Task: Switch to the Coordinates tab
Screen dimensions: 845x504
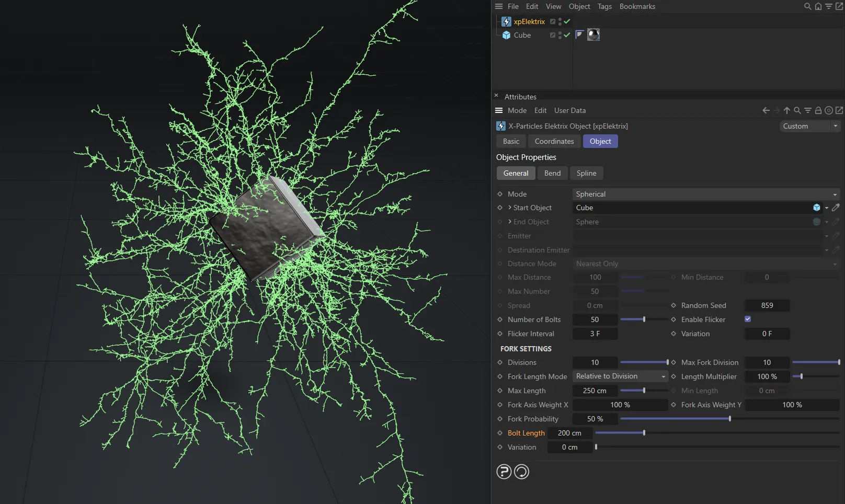Action: (554, 141)
